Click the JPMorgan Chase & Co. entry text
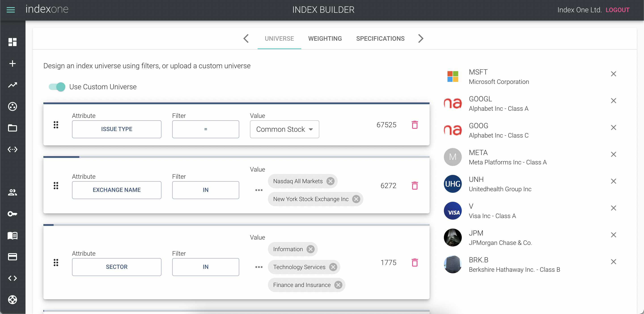This screenshot has width=644, height=314. click(x=500, y=242)
